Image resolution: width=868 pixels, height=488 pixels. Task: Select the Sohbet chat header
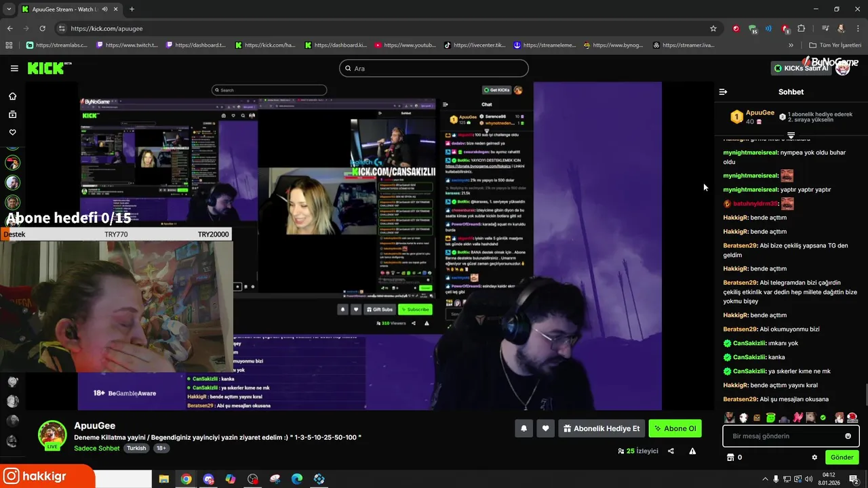point(791,91)
